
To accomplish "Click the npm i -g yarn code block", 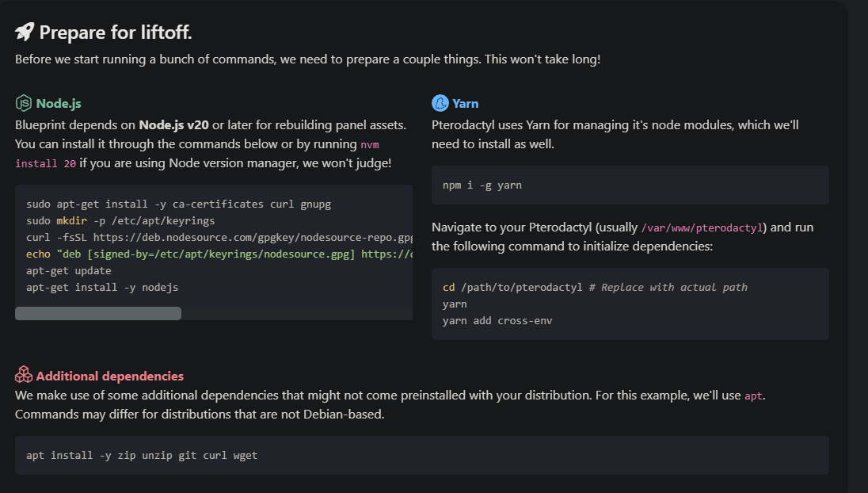I will [630, 185].
